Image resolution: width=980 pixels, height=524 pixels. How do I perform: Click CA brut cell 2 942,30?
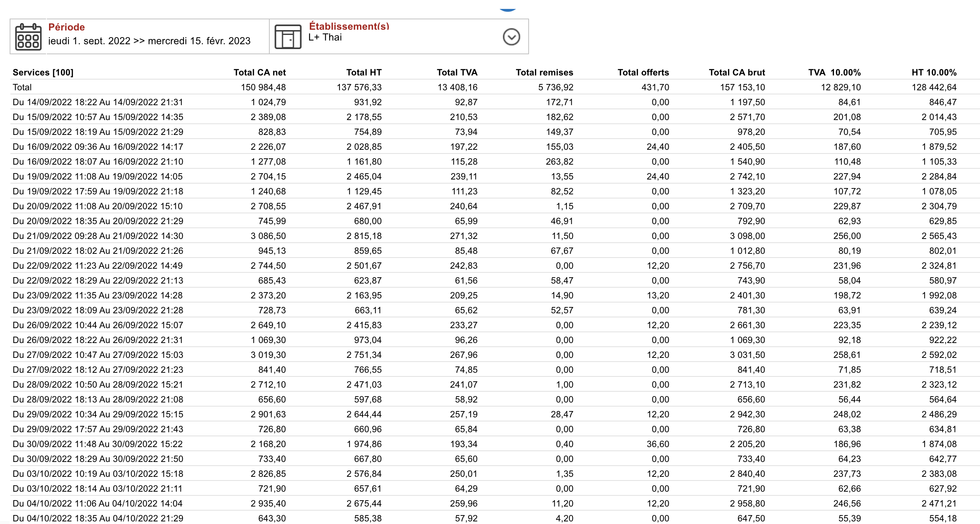click(x=747, y=414)
